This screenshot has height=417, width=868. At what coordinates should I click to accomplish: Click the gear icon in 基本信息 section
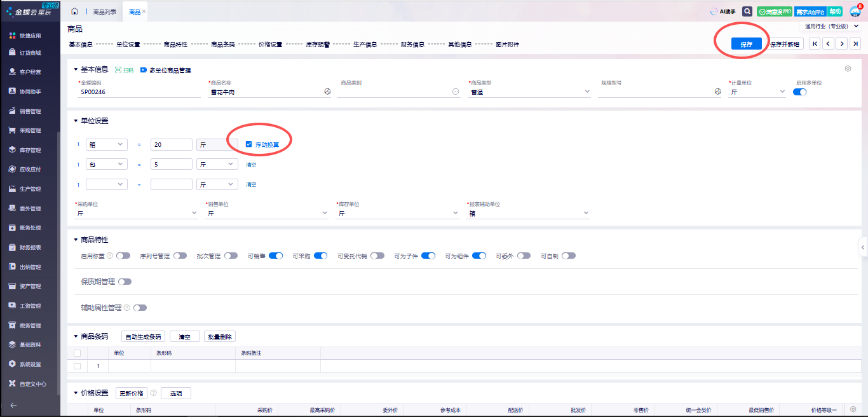click(848, 69)
